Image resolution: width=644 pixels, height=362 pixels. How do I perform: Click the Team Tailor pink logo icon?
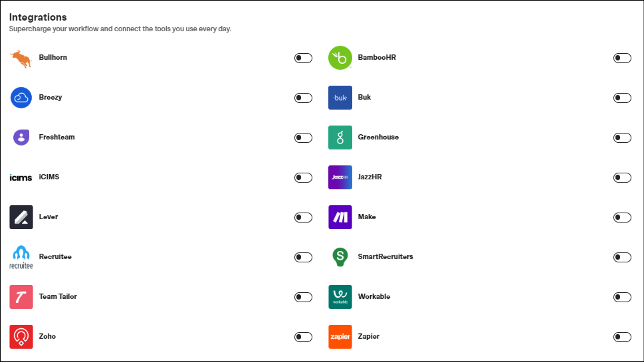(x=21, y=297)
